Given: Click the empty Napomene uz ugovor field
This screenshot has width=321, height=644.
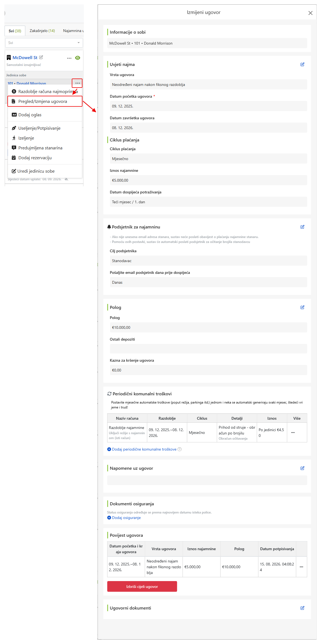Looking at the screenshot, I should [x=207, y=480].
